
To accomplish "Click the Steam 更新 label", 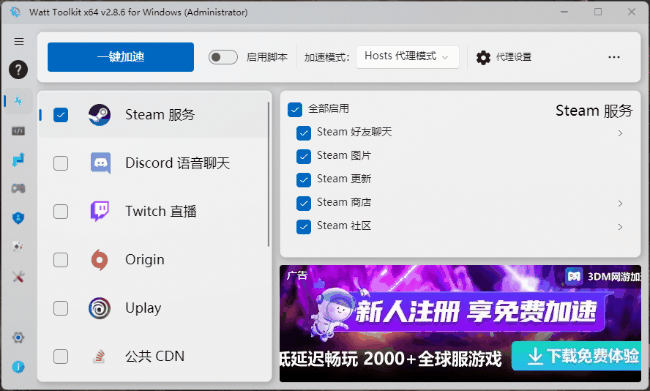I will (x=344, y=179).
